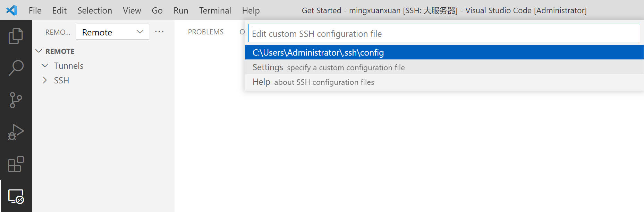Viewport: 644px width, 212px height.
Task: Collapse the Tunnels tree node
Action: [x=45, y=66]
